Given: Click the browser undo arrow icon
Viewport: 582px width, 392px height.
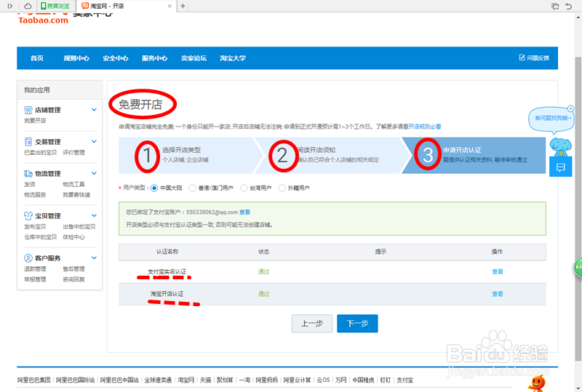Looking at the screenshot, I should (568, 6).
